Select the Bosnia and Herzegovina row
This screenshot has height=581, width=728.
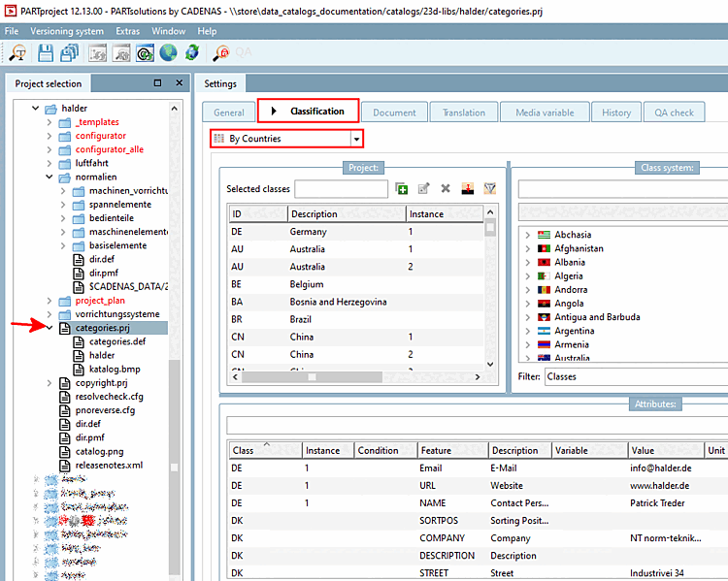tap(356, 302)
